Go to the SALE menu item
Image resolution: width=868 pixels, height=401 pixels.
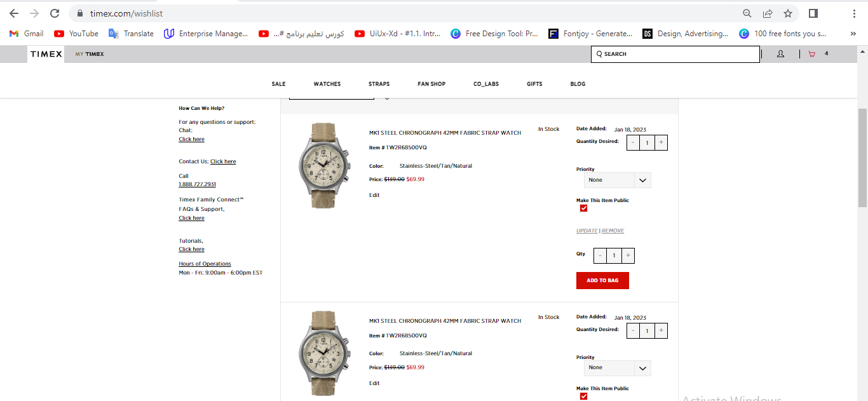pyautogui.click(x=278, y=84)
